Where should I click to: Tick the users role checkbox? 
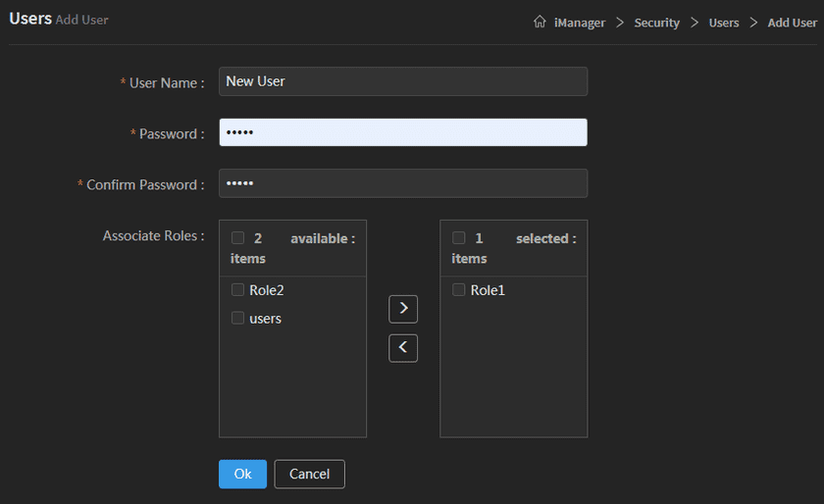tap(237, 318)
